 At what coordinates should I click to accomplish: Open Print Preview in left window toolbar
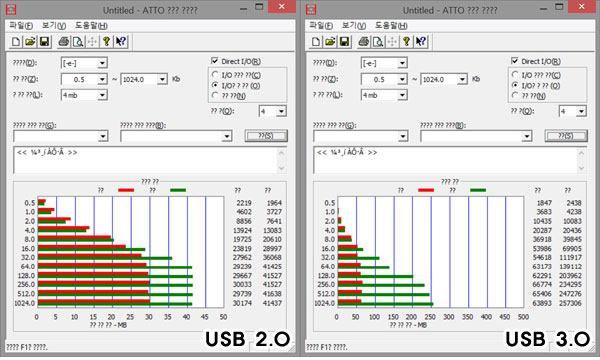pyautogui.click(x=78, y=42)
